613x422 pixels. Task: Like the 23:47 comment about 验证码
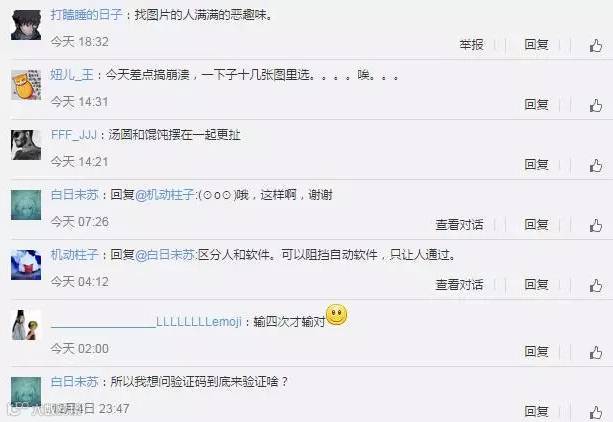(596, 413)
